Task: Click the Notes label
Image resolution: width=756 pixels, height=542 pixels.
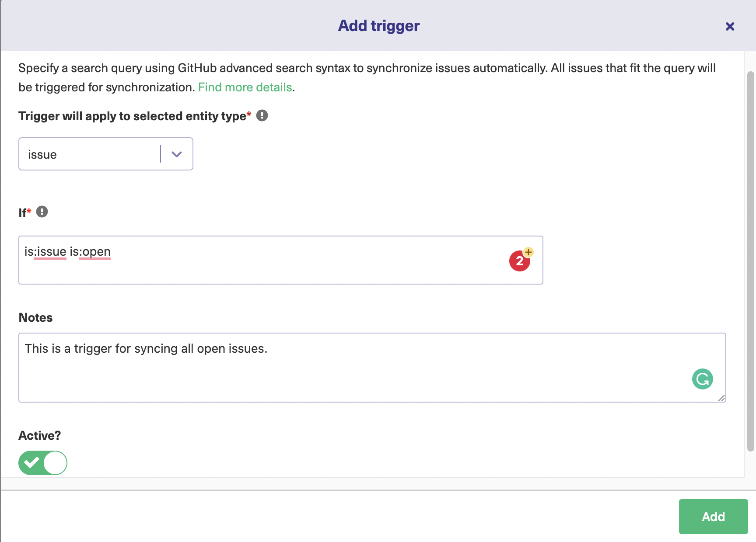Action: pos(35,318)
